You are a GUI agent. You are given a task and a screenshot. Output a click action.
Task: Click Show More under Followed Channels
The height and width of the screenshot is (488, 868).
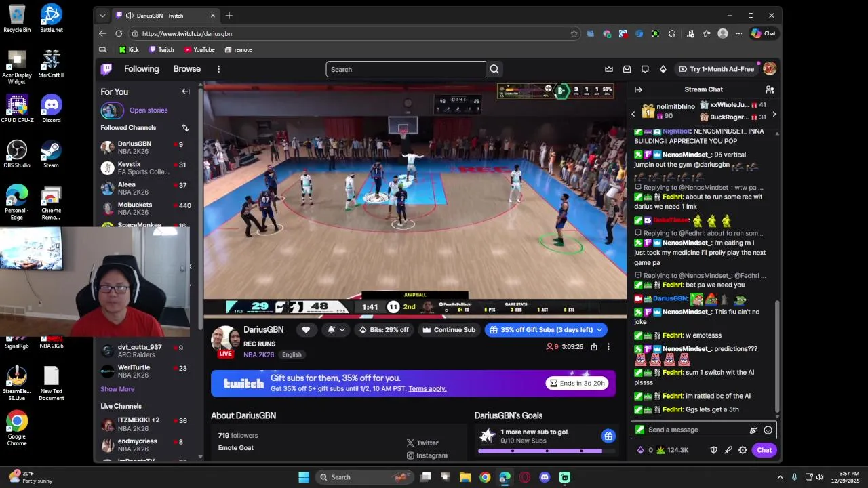click(x=117, y=389)
